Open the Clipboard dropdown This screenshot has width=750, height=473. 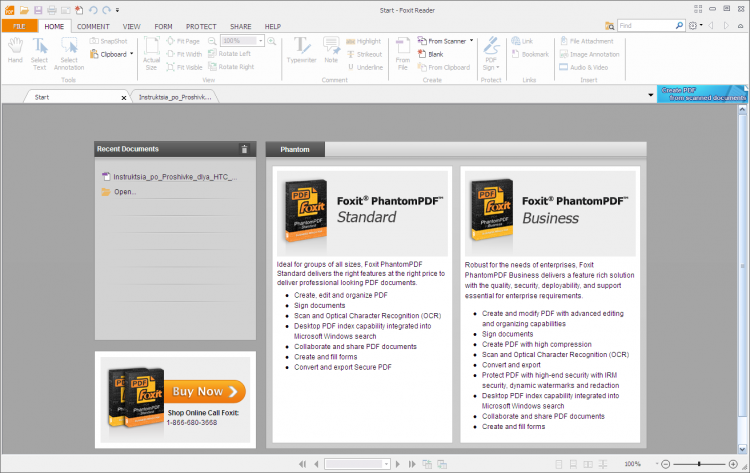point(132,54)
